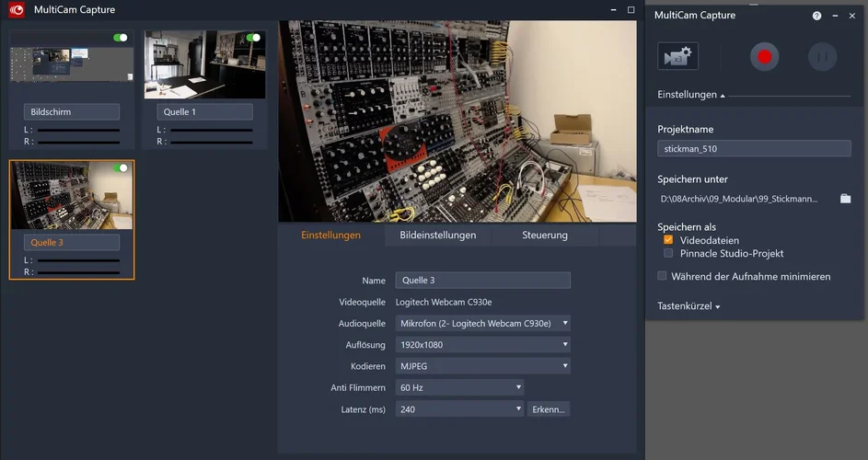Expand the Tastenkürzel section
868x460 pixels.
pyautogui.click(x=689, y=306)
